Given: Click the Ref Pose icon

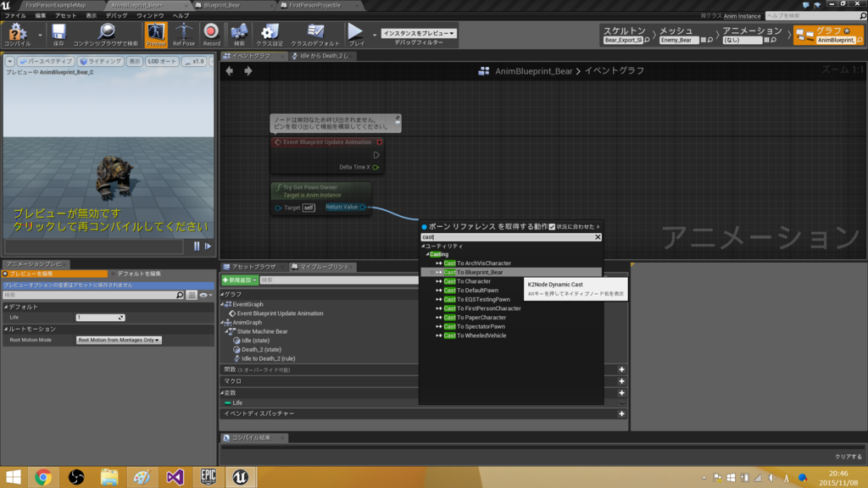Looking at the screenshot, I should (184, 34).
